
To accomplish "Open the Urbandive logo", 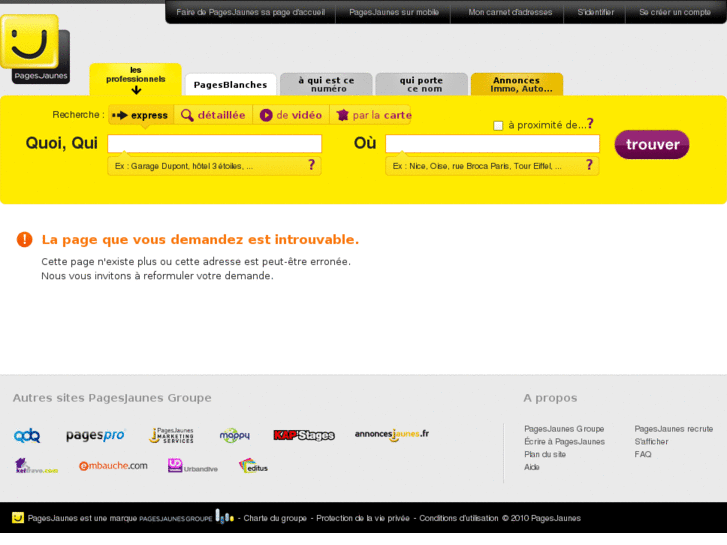I will pos(192,466).
